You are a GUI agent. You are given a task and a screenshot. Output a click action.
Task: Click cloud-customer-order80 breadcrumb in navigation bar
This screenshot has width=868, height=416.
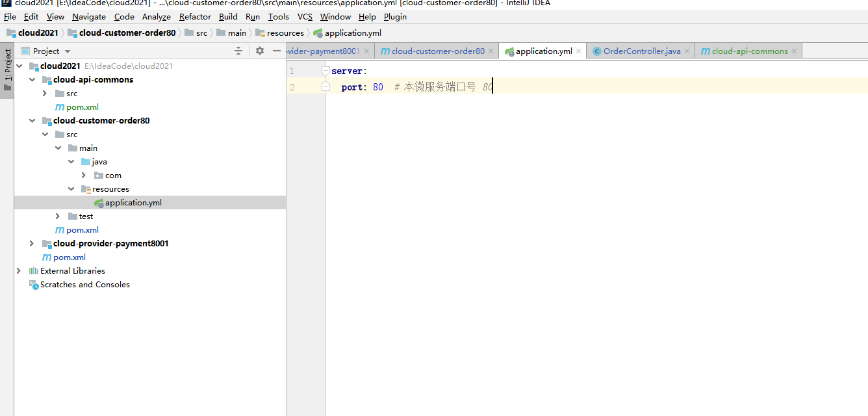121,32
